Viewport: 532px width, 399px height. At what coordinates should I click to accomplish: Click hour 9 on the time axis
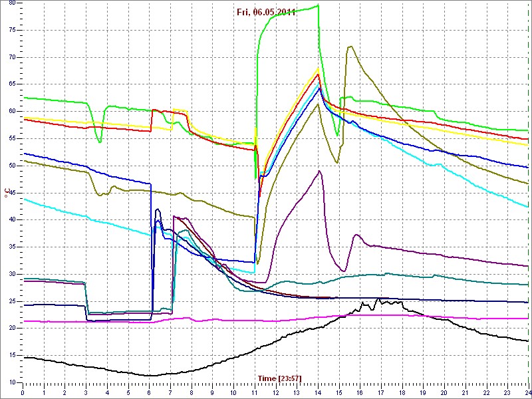[x=212, y=392]
